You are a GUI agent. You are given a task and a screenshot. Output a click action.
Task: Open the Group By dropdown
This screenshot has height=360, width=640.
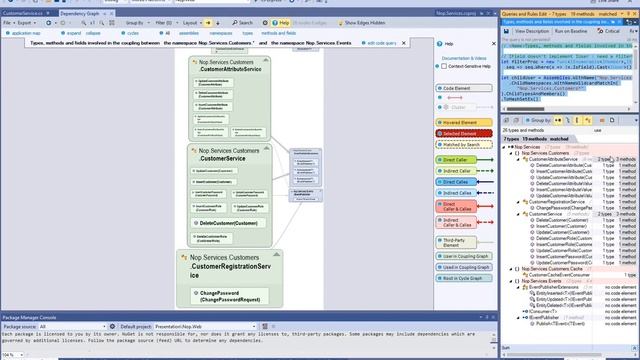click(x=138, y=23)
